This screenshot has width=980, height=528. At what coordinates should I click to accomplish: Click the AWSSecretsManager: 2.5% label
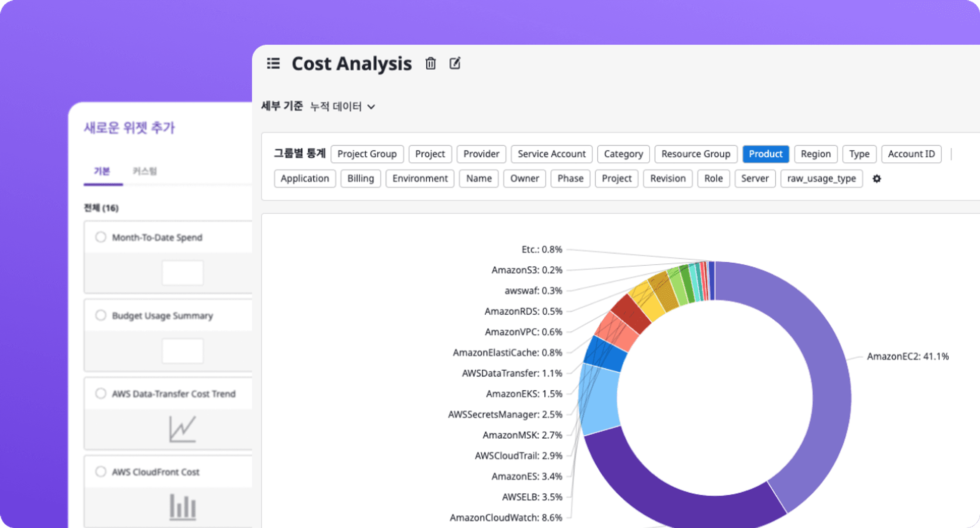coord(505,414)
